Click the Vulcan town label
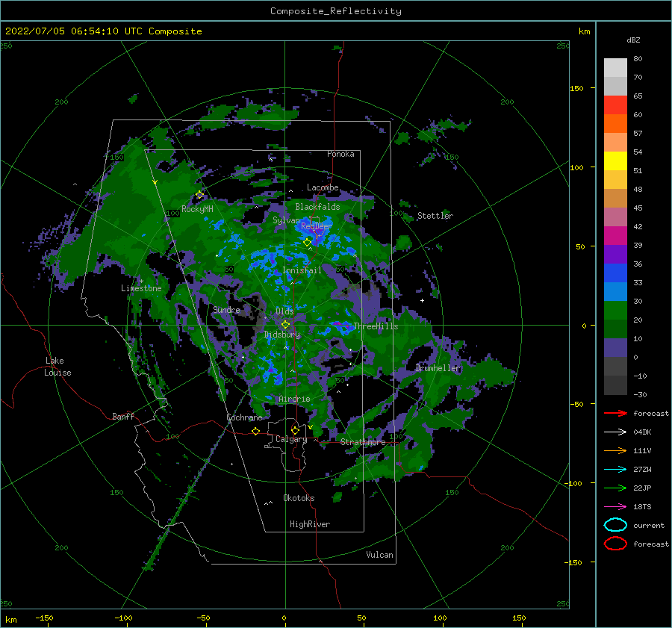672x628 pixels. tap(379, 555)
